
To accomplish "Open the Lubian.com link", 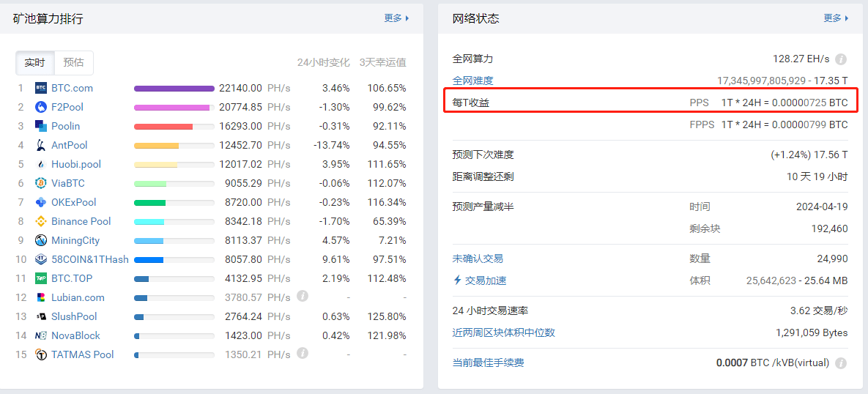I will pyautogui.click(x=78, y=297).
